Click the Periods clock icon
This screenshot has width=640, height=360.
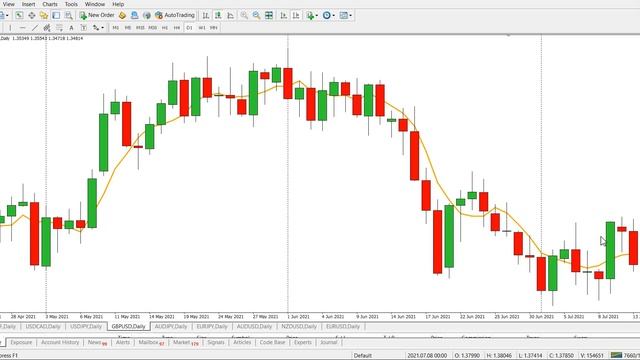click(327, 16)
